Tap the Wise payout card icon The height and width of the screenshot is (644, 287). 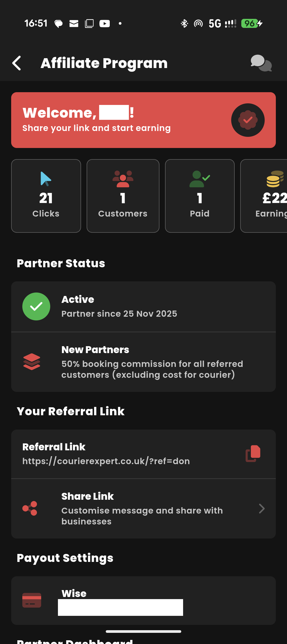(x=32, y=600)
